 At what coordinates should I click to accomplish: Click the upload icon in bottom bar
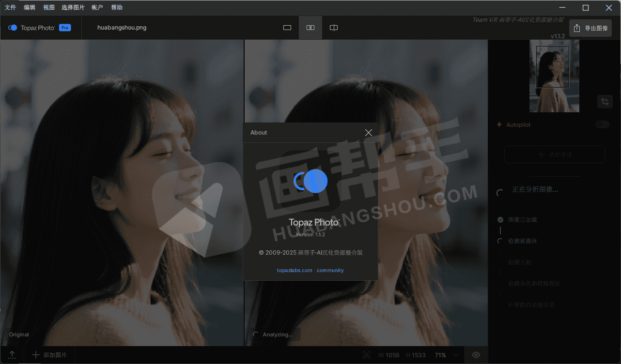pos(12,355)
